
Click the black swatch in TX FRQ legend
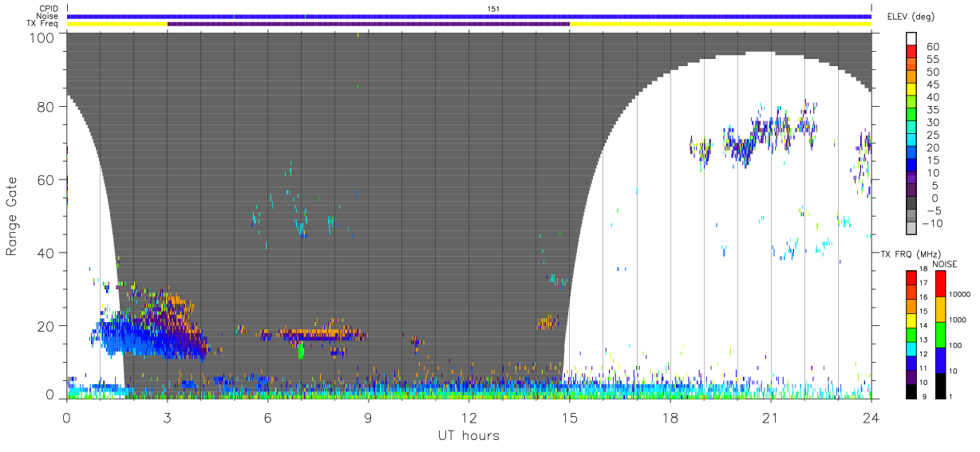coord(911,391)
